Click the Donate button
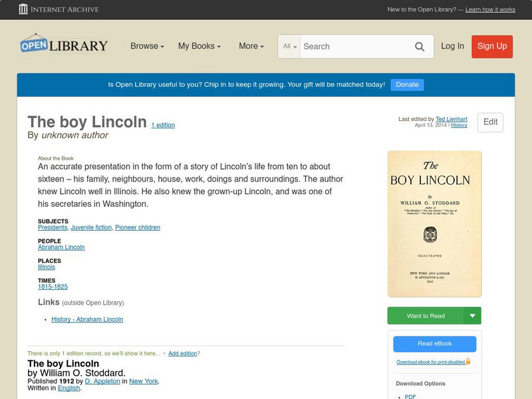 (x=407, y=84)
